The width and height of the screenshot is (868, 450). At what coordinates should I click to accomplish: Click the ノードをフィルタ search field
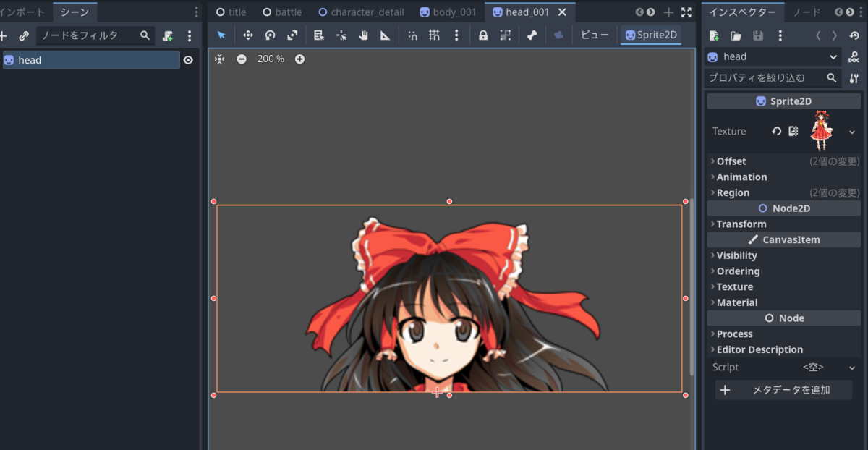point(95,35)
